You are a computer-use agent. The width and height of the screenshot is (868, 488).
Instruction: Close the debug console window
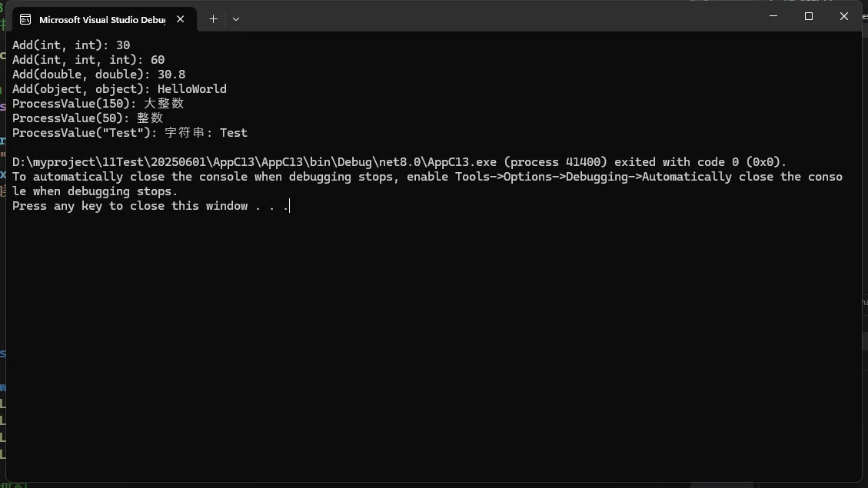pyautogui.click(x=844, y=16)
